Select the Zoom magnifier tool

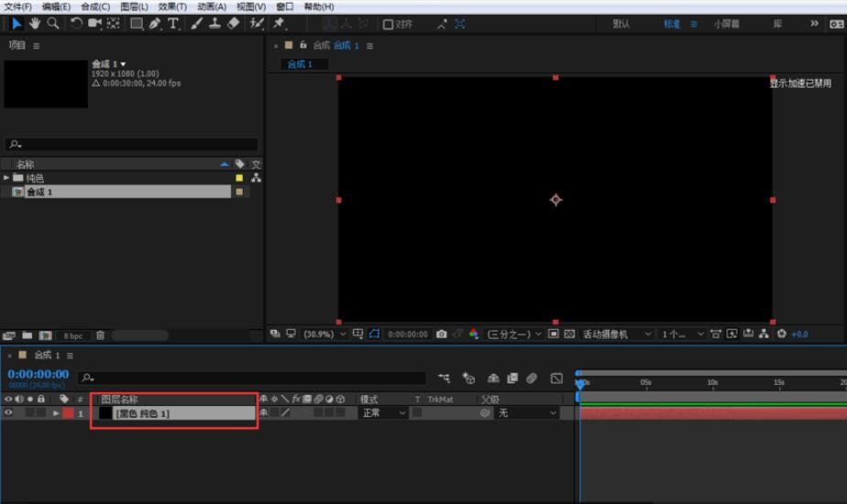click(x=52, y=23)
